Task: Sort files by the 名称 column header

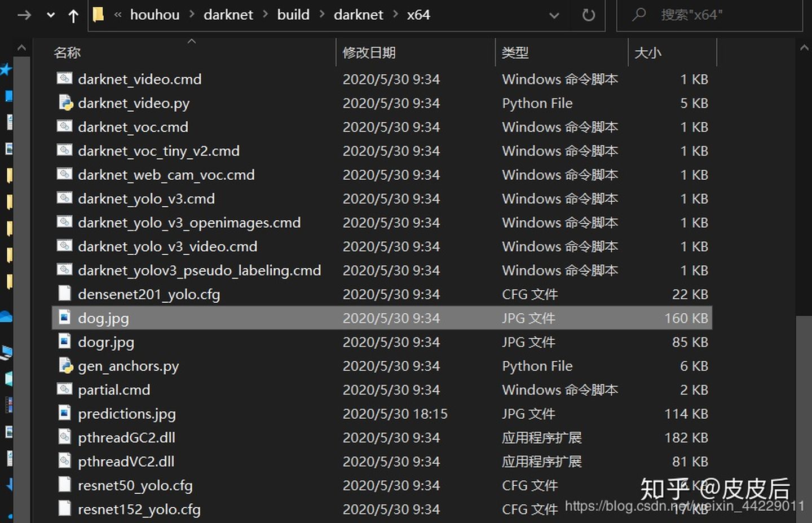Action: pyautogui.click(x=68, y=53)
